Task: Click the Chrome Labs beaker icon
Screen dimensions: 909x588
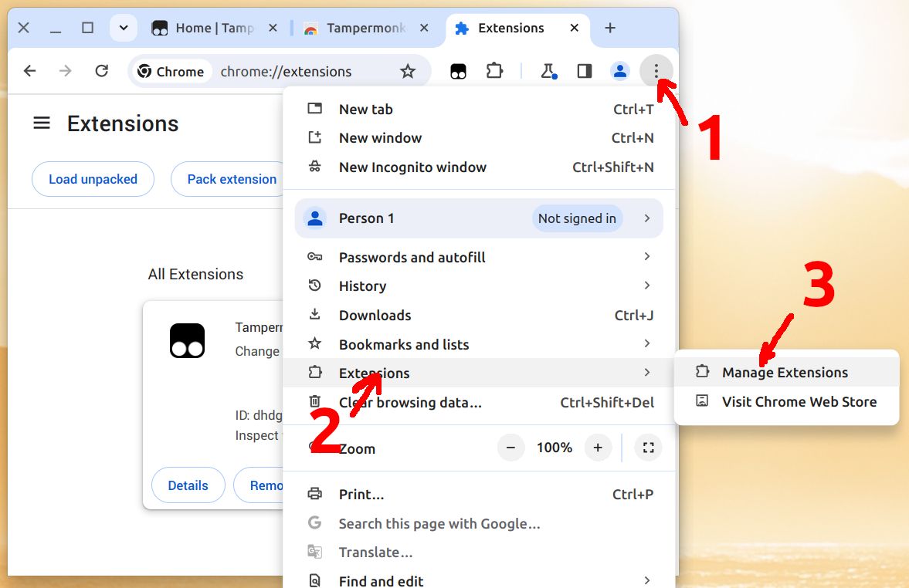Action: (548, 70)
